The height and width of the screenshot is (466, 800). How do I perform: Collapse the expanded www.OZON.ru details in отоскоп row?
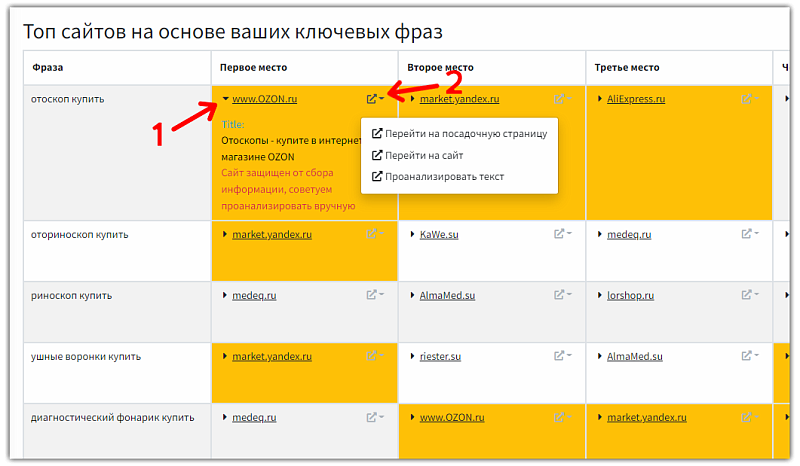coord(225,99)
